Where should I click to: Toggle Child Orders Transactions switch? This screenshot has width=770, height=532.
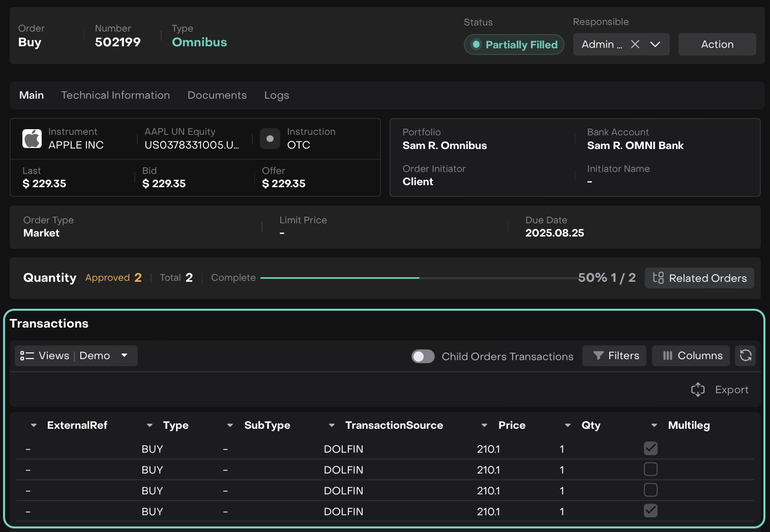coord(423,357)
